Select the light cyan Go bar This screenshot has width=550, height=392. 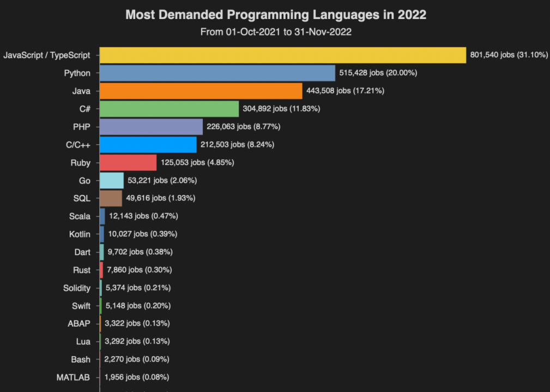pos(112,180)
